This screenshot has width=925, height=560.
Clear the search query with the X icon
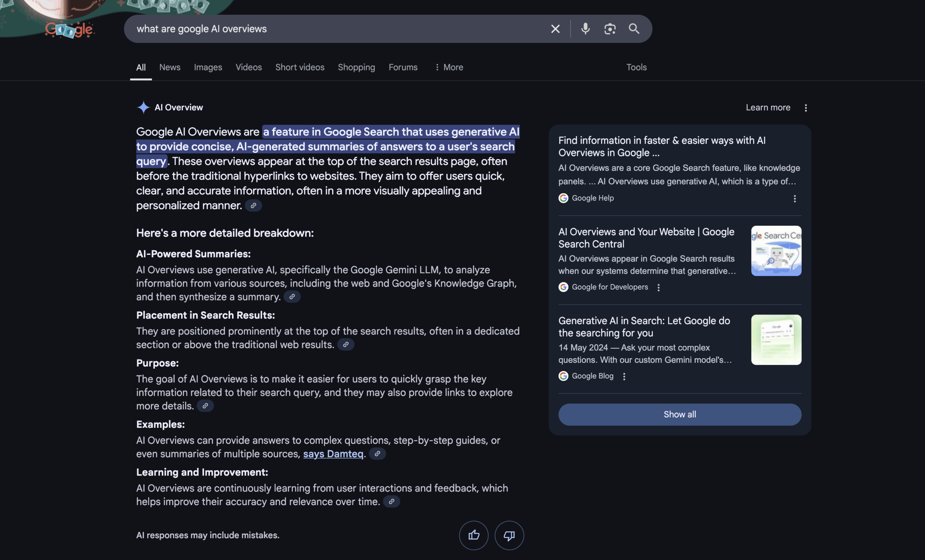555,29
